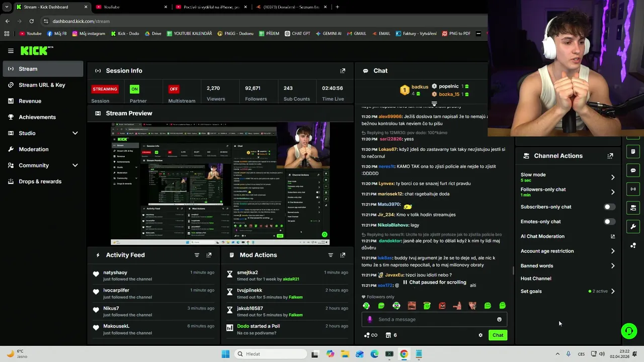
Task: Open Banned words chevron
Action: point(612,266)
